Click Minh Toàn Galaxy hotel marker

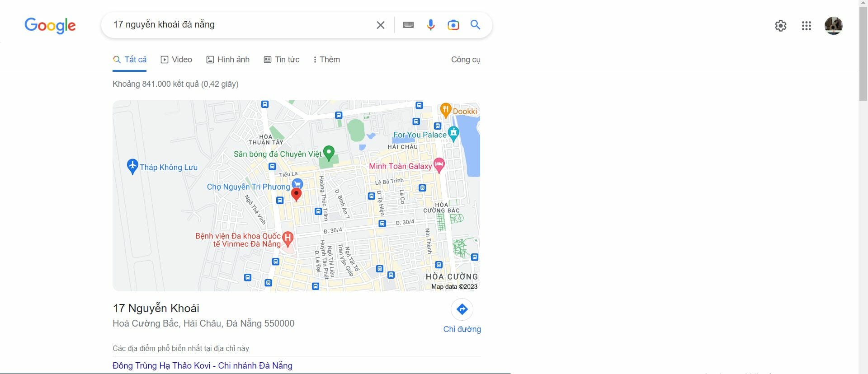coord(439,165)
